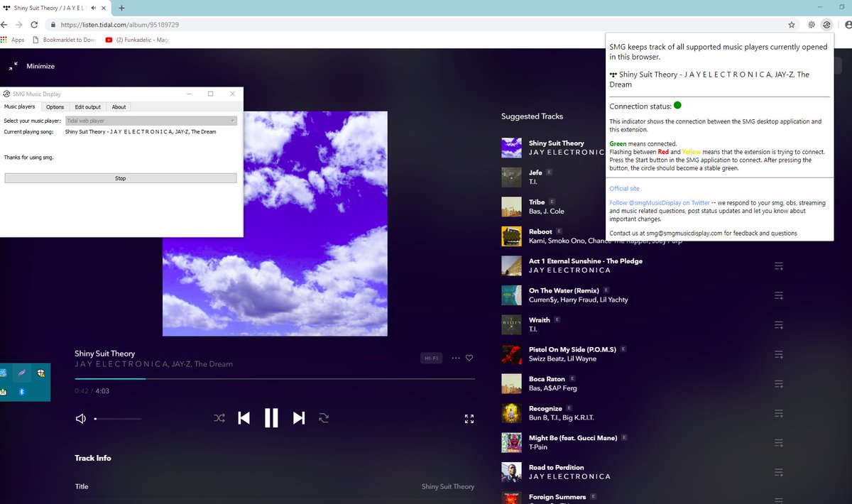Toggle repeat mode
Image resolution: width=852 pixels, height=504 pixels.
pos(324,418)
